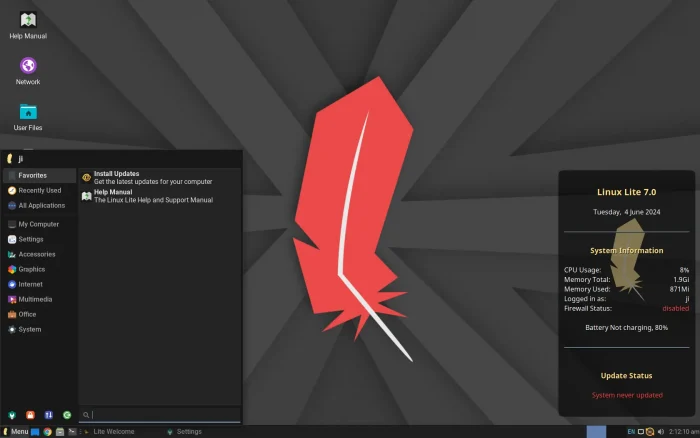
Task: Open Recently Used in the menu
Action: click(x=39, y=190)
